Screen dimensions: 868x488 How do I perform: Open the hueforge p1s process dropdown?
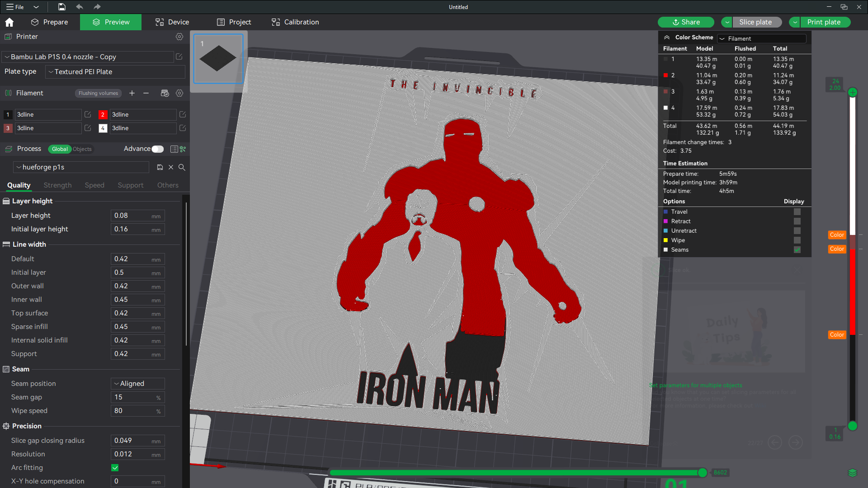pos(81,167)
